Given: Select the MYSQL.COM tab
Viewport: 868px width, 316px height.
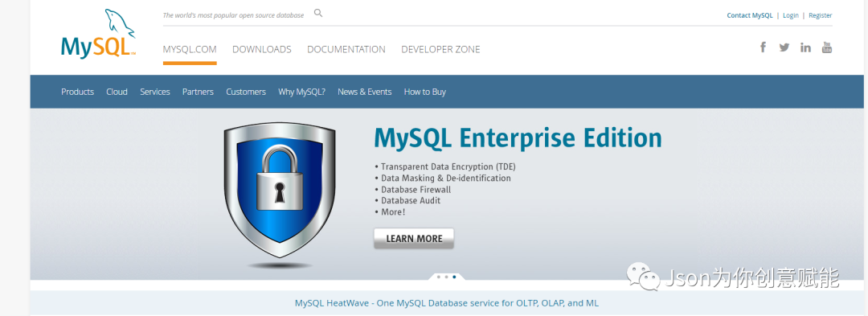Looking at the screenshot, I should pos(190,49).
